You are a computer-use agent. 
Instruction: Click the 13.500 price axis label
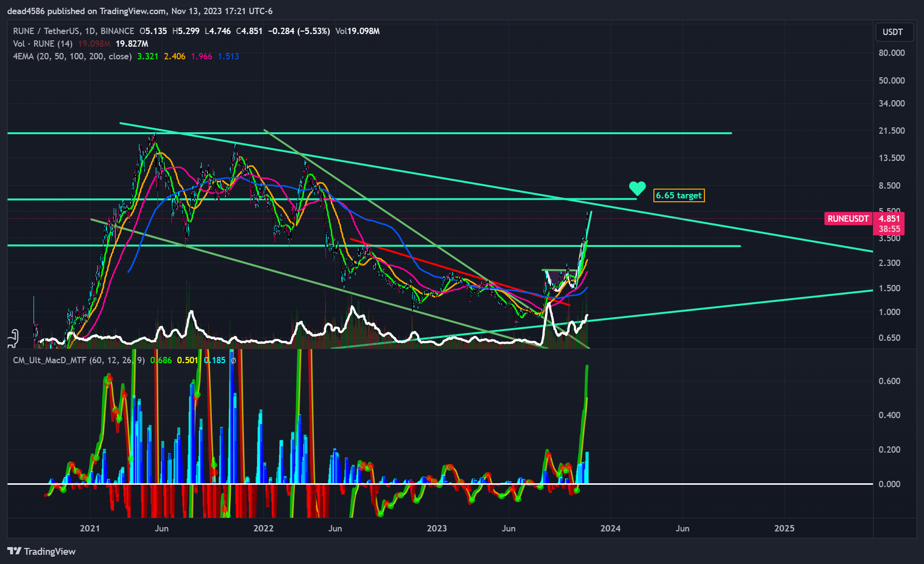coord(891,158)
